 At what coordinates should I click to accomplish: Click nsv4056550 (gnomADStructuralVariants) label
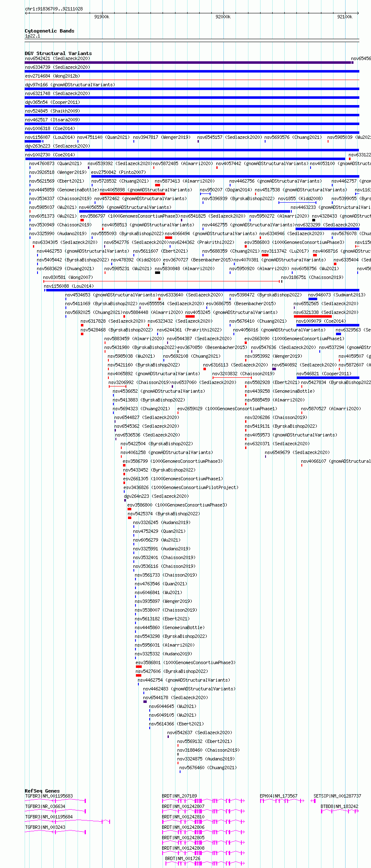[125, 207]
